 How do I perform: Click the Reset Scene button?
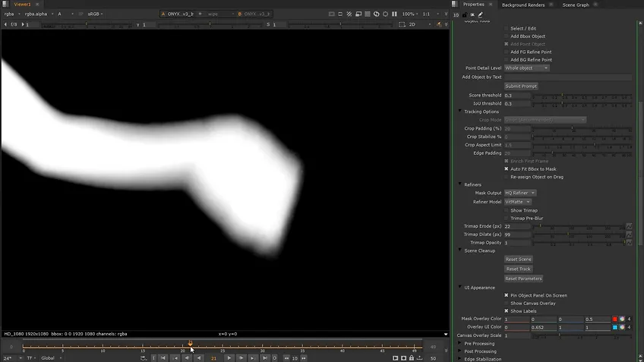click(519, 259)
